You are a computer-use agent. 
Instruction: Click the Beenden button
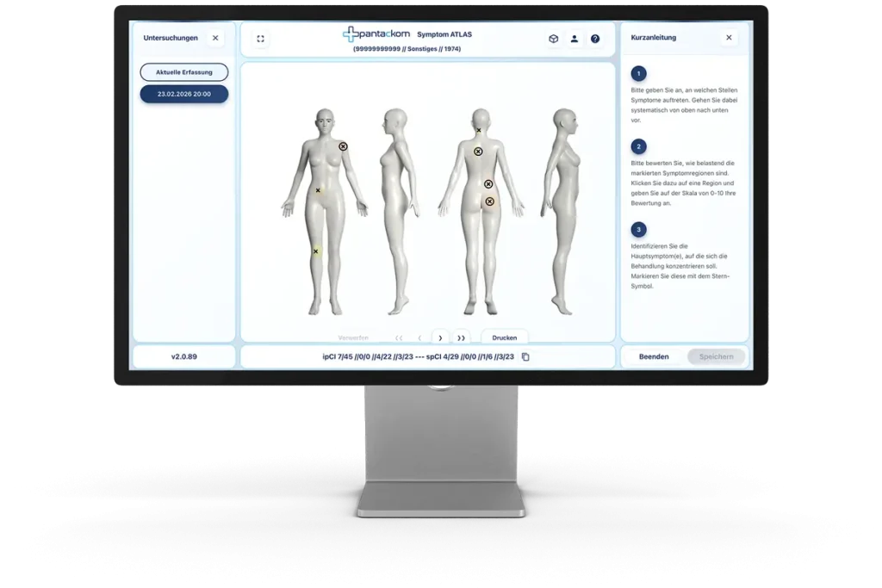pyautogui.click(x=654, y=356)
